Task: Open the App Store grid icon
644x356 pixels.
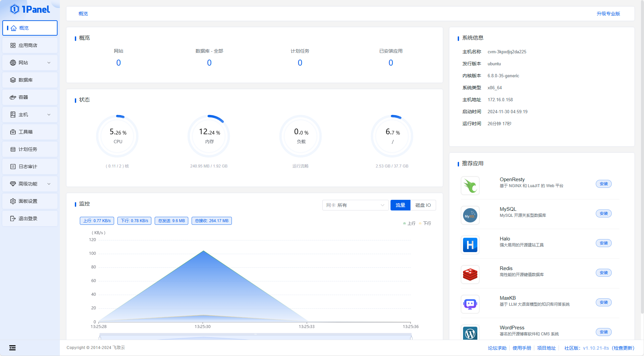Action: click(13, 45)
